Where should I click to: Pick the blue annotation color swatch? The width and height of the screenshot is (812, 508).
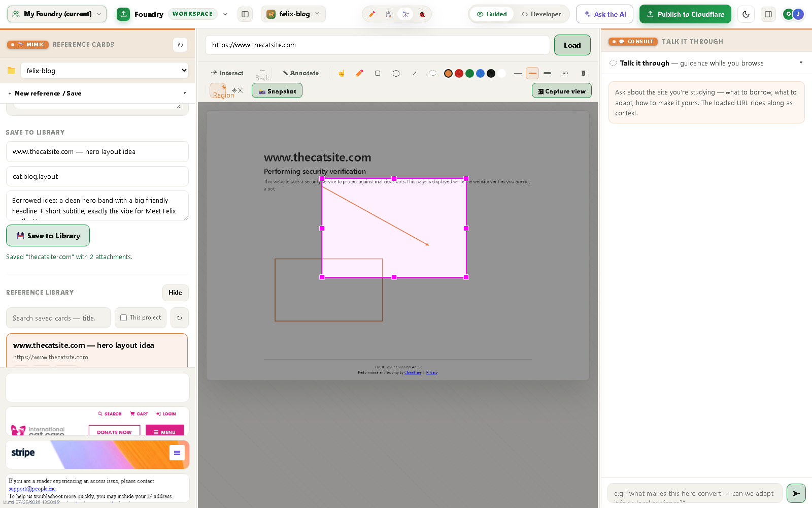[480, 73]
